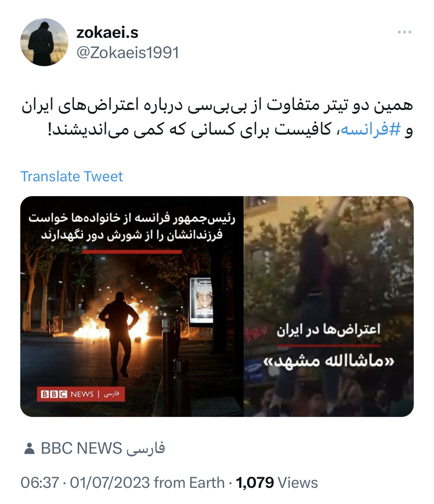View the 1,079 Views count
Viewport: 434px width, 504px height.
(x=277, y=482)
